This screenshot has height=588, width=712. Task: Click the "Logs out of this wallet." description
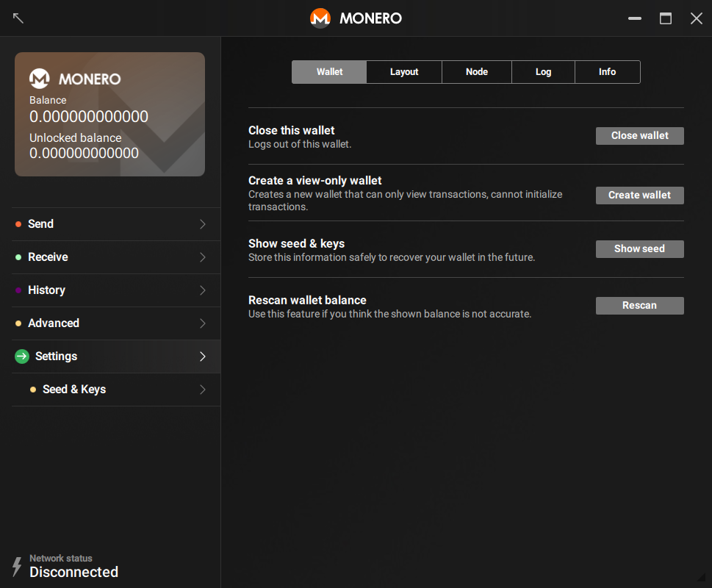tap(300, 144)
